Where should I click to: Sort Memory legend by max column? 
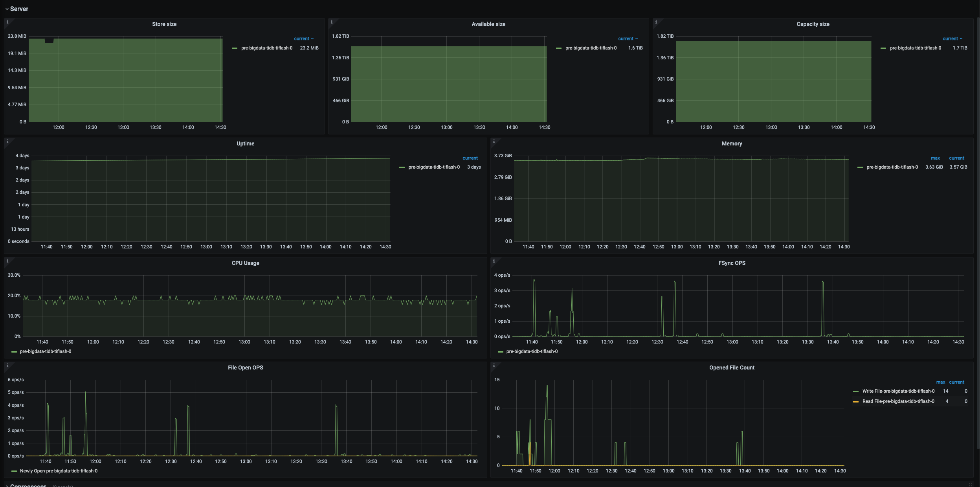pyautogui.click(x=935, y=158)
